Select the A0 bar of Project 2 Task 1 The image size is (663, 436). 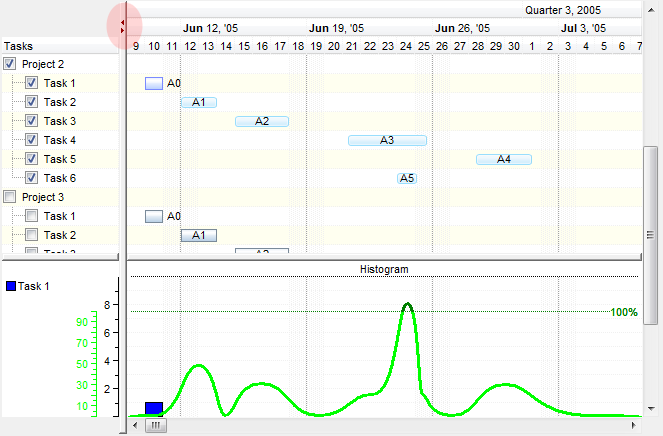pos(154,83)
